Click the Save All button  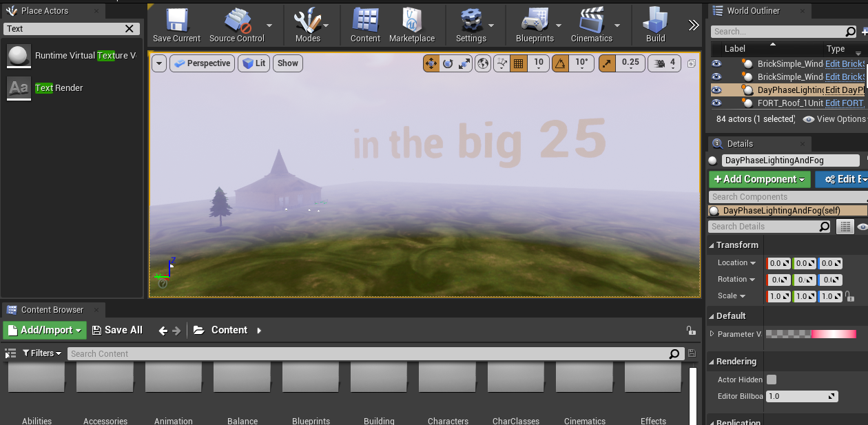coord(117,331)
